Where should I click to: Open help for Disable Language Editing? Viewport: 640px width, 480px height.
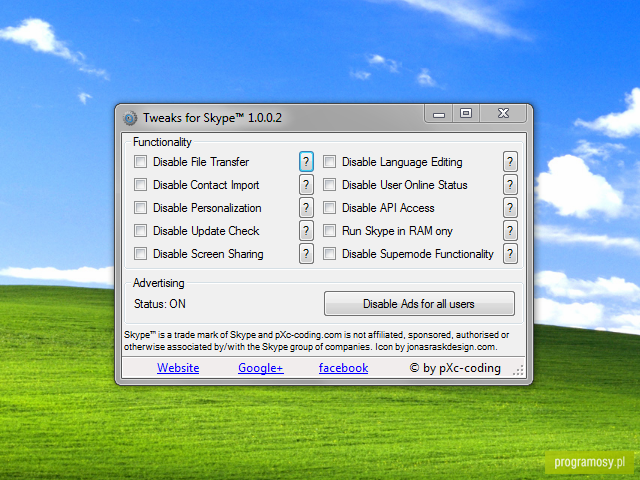click(x=510, y=162)
